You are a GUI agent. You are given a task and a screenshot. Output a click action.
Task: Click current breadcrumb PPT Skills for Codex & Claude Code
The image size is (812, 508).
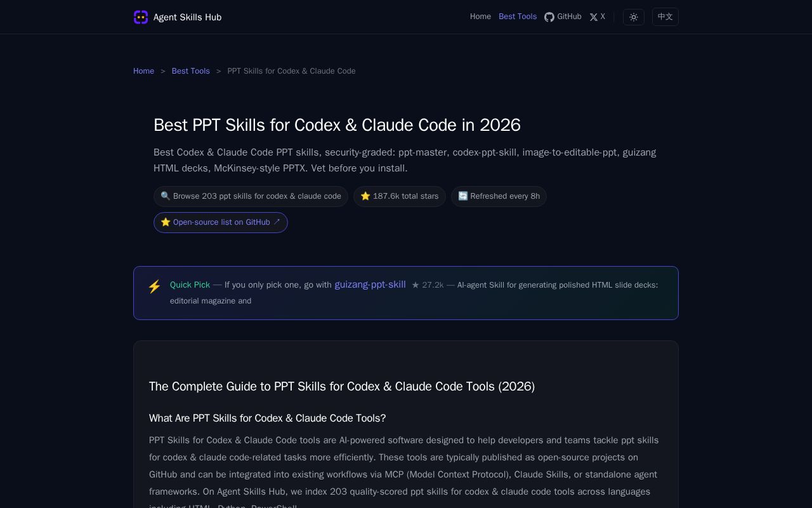pos(291,71)
